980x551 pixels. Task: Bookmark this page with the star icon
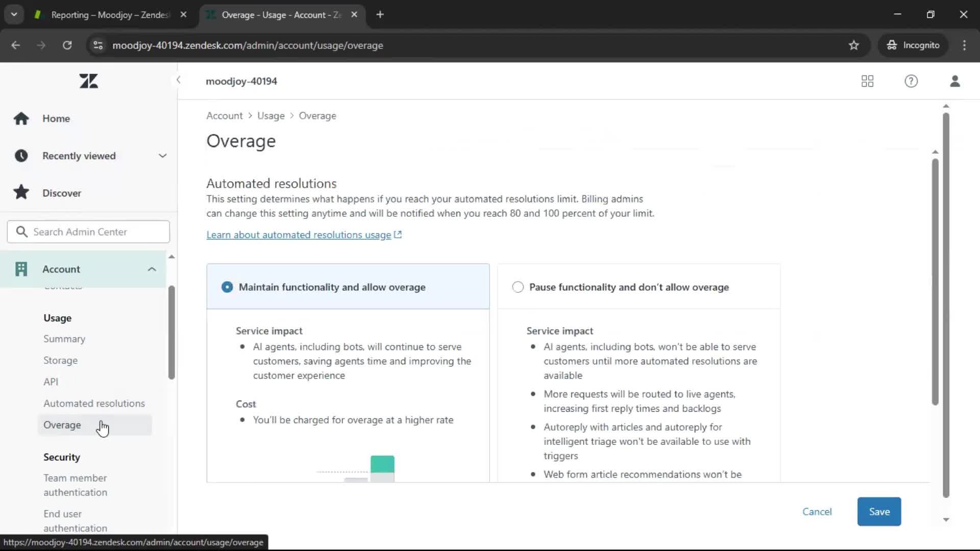coord(854,45)
